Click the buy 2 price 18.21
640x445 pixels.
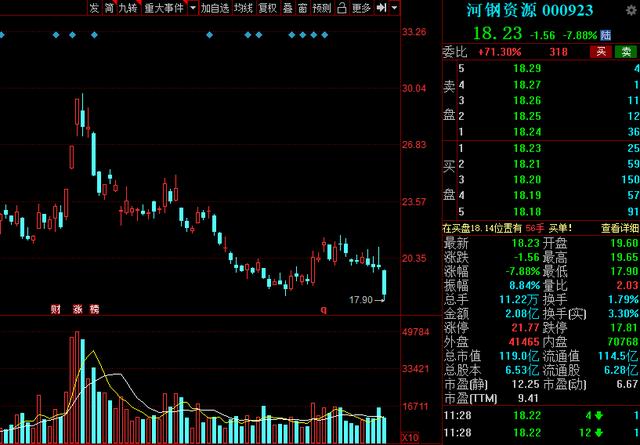(x=527, y=164)
